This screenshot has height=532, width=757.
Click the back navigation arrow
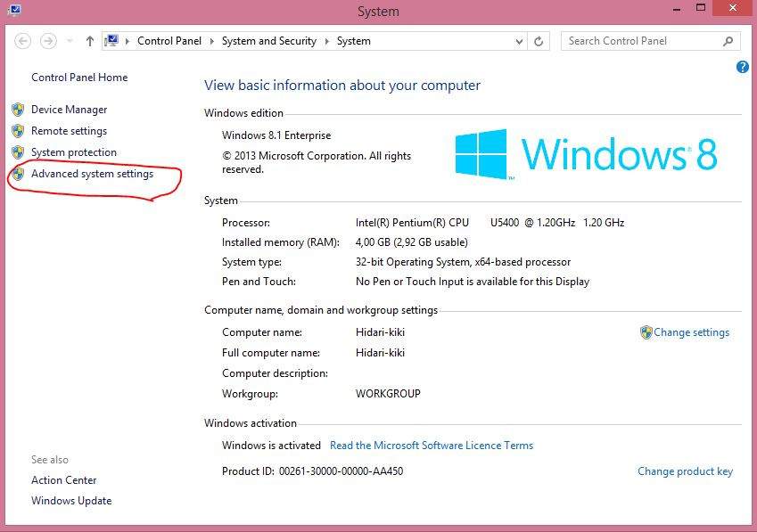pos(22,40)
